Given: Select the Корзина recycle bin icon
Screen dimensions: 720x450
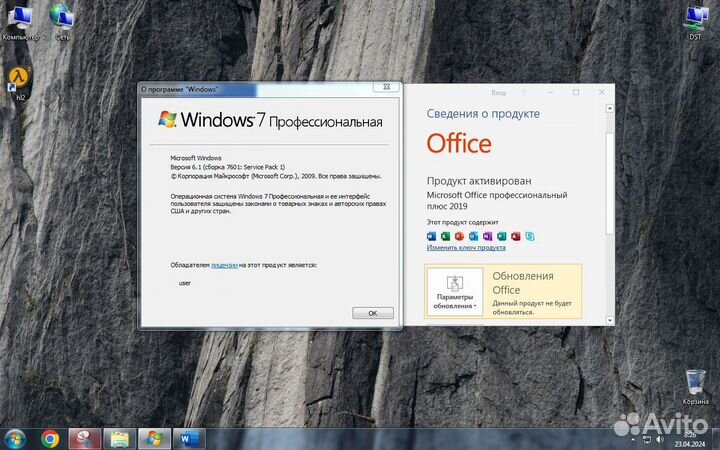Looking at the screenshot, I should [695, 387].
